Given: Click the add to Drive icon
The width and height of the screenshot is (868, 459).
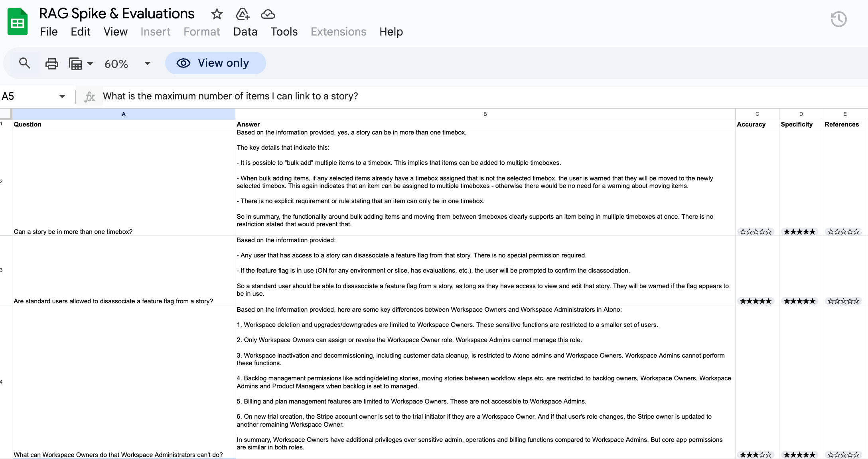Looking at the screenshot, I should [242, 14].
